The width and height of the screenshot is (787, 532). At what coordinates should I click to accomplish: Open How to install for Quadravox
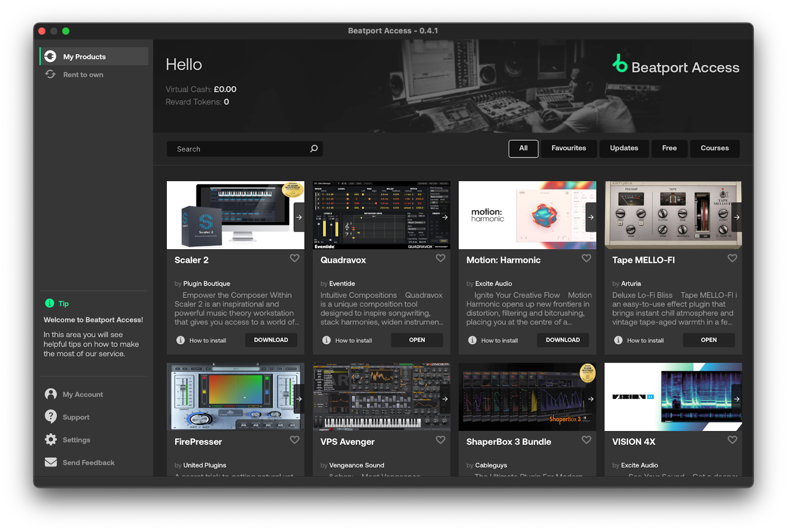pyautogui.click(x=354, y=340)
